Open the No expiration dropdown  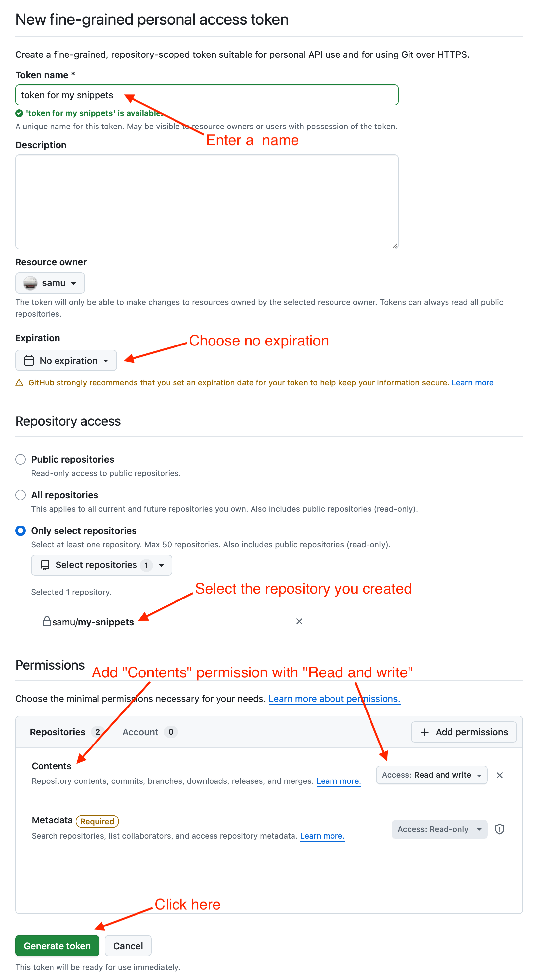[66, 360]
